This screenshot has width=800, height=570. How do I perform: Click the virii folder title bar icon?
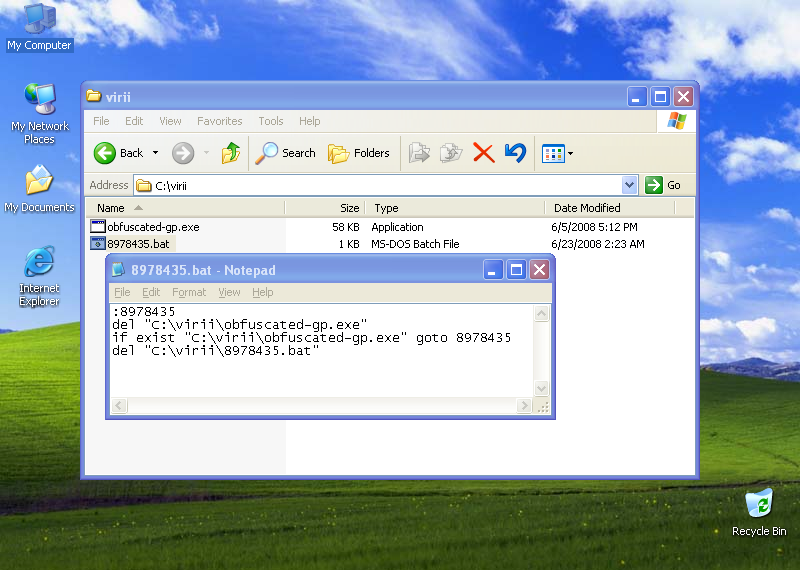[93, 96]
